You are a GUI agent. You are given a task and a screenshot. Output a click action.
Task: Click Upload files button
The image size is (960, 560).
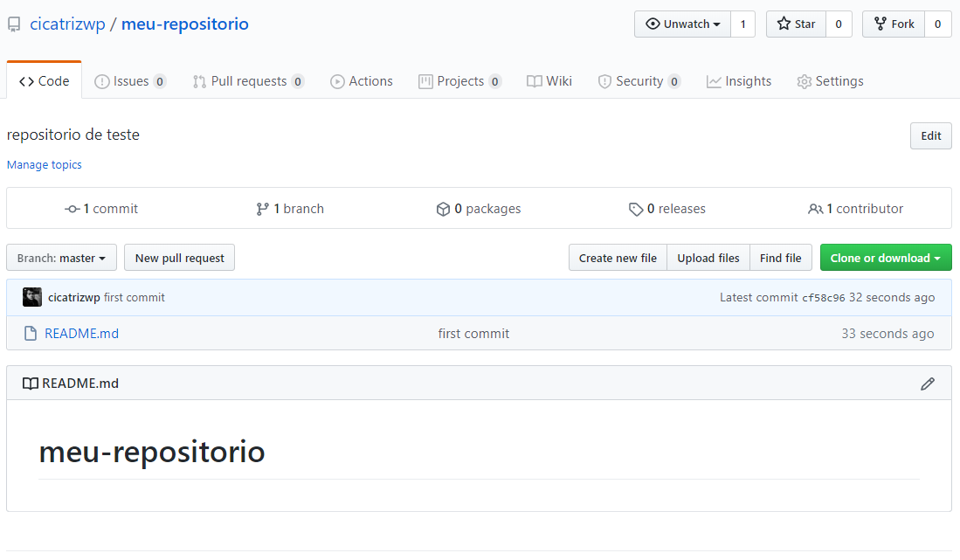(x=708, y=258)
